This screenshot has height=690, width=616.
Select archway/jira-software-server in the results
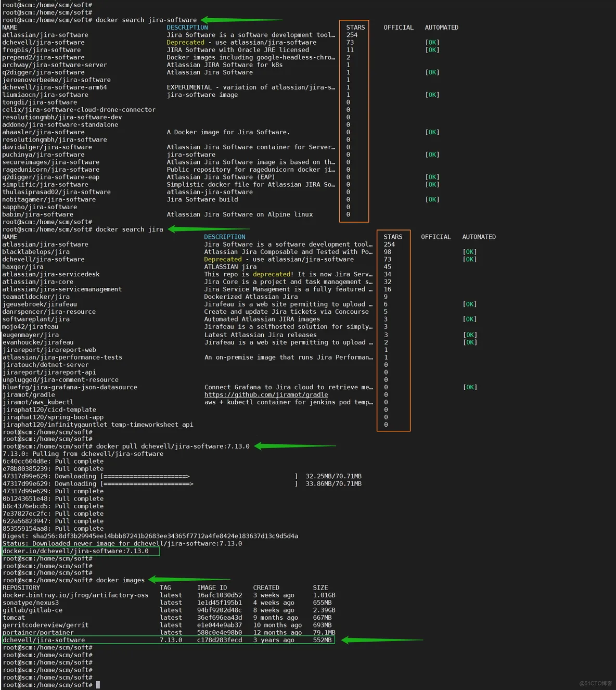click(x=55, y=65)
